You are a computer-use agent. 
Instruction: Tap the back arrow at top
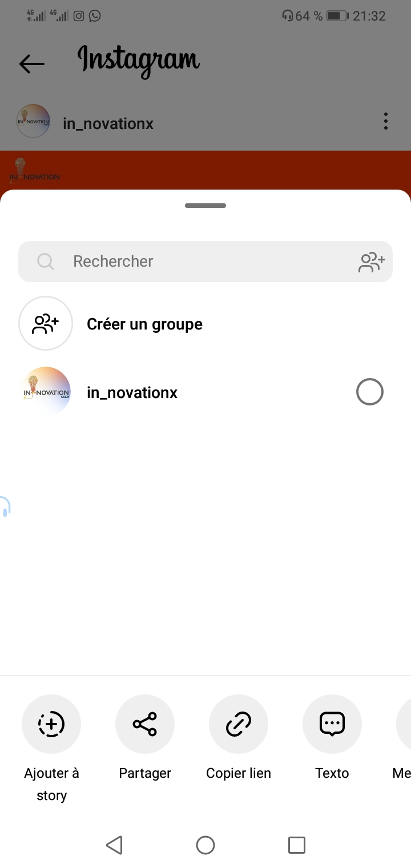click(31, 63)
